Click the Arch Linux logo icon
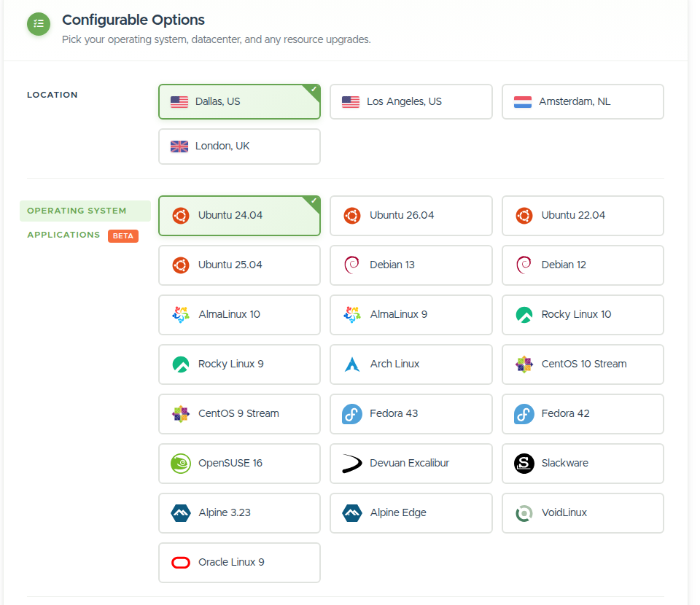Viewport: 700px width, 605px height. click(351, 364)
